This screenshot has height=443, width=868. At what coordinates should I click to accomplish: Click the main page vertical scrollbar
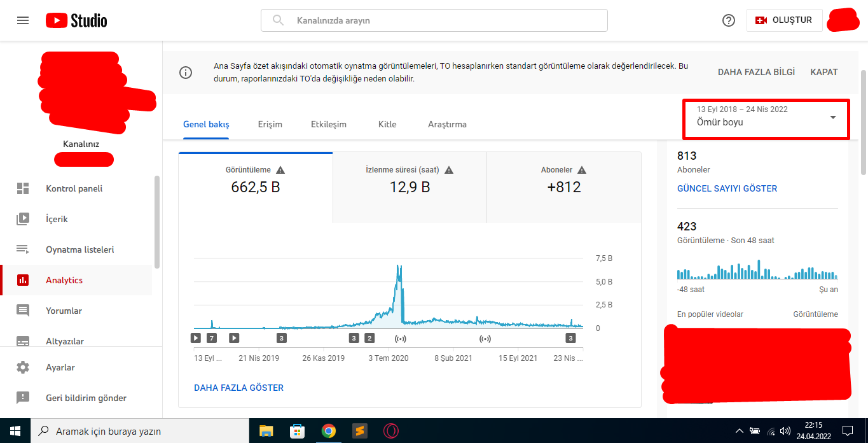864,122
